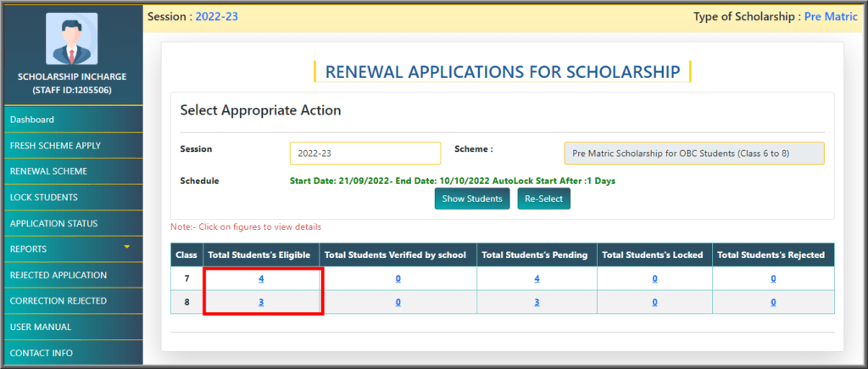Click the class 7 row label
Image resolution: width=868 pixels, height=369 pixels.
click(187, 279)
